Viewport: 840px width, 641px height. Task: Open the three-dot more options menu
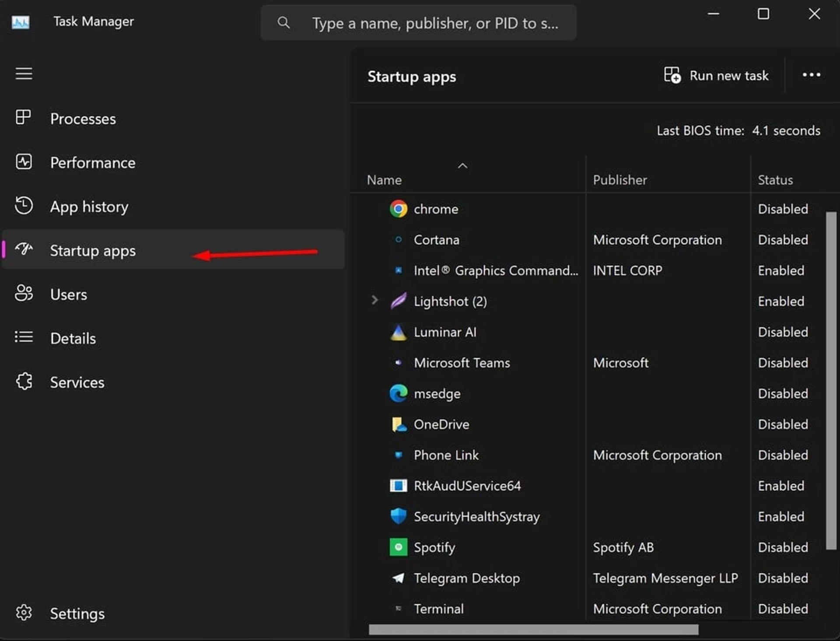[x=811, y=75]
